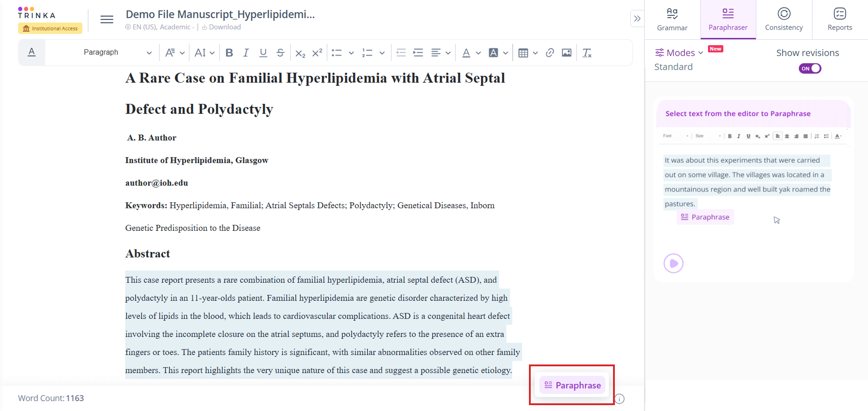Insert a bulleted list
This screenshot has width=868, height=411.
pyautogui.click(x=337, y=53)
